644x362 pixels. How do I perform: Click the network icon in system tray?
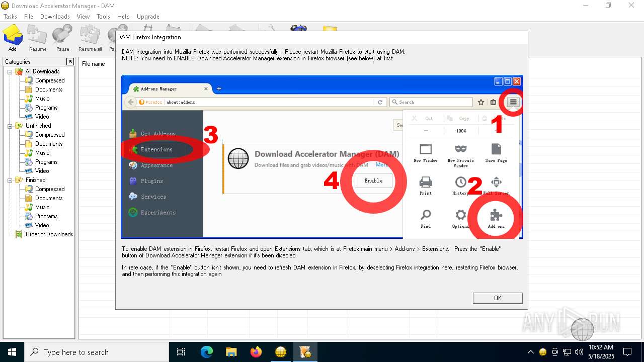[x=567, y=352]
